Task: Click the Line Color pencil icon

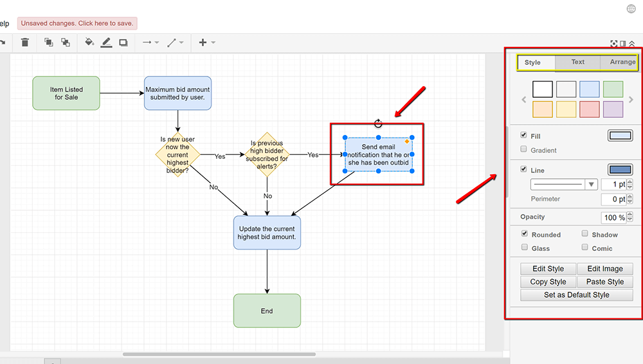Action: 106,42
